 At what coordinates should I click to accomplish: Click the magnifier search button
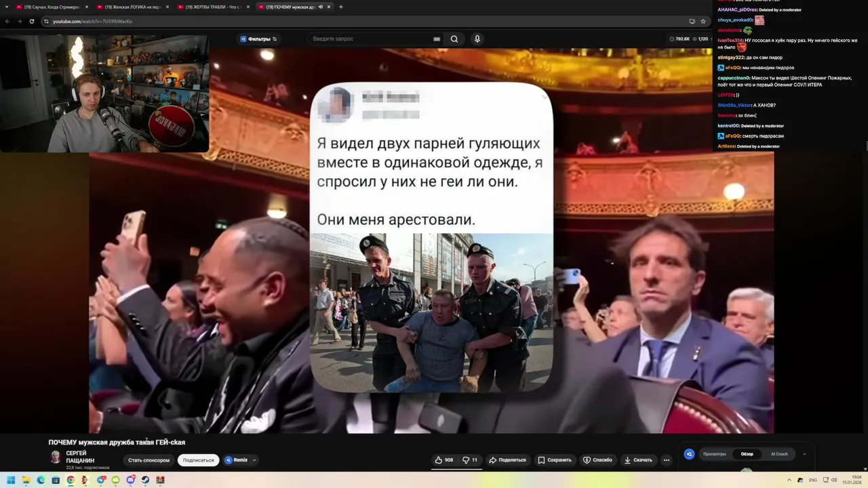click(x=454, y=39)
